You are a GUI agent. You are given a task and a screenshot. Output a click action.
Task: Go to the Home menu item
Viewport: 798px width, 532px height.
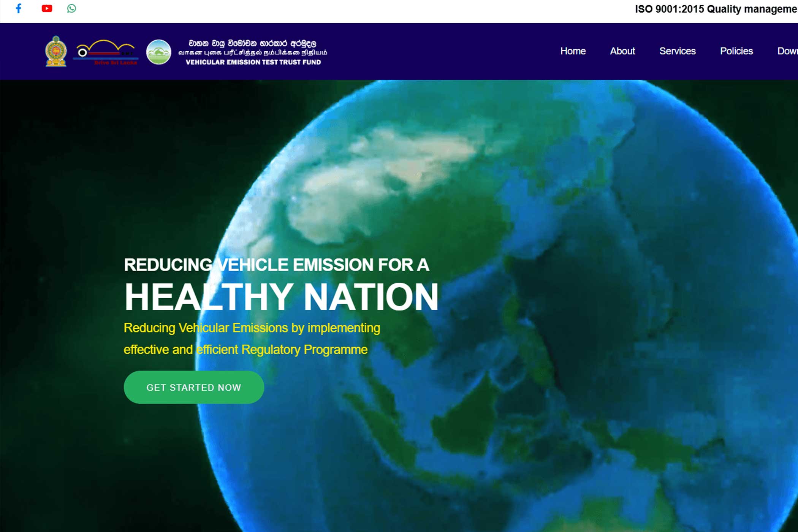coord(573,51)
